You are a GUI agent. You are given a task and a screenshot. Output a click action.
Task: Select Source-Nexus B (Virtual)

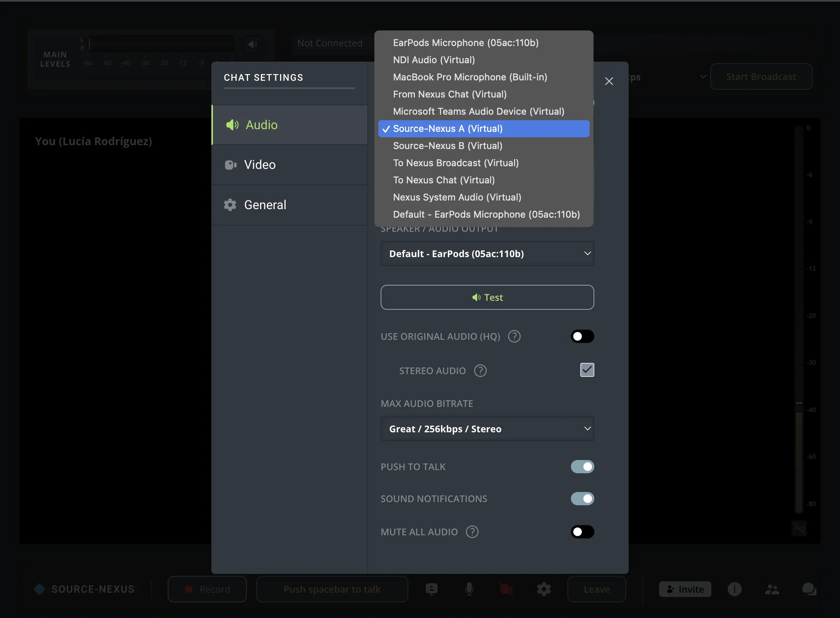pos(484,146)
